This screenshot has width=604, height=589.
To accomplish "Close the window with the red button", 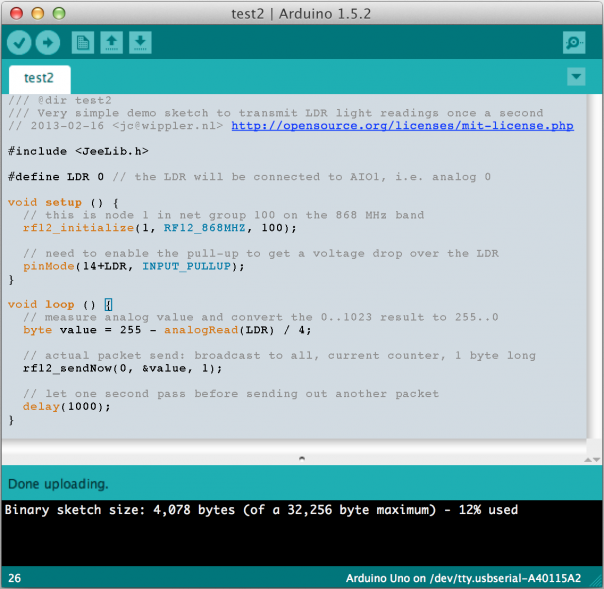I will tap(16, 13).
